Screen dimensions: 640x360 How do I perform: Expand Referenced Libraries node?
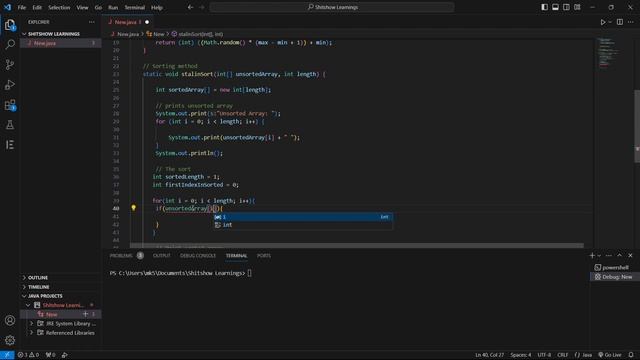pyautogui.click(x=31, y=333)
